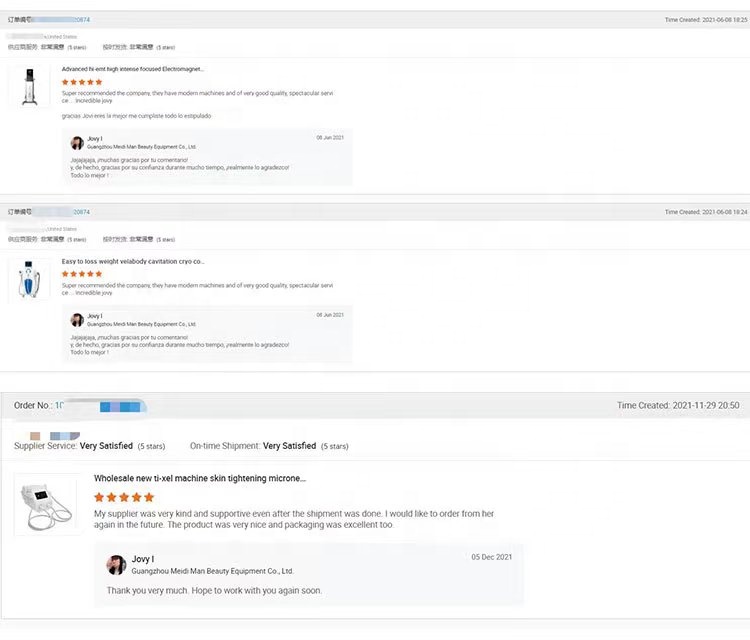This screenshot has width=750, height=640.
Task: Click Jovy I avatar in first review reply
Action: [77, 143]
